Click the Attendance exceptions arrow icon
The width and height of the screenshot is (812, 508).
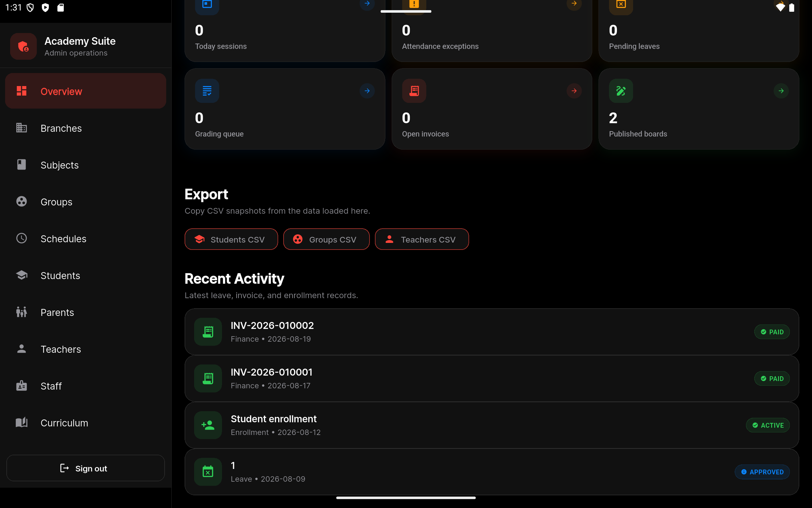point(574,4)
